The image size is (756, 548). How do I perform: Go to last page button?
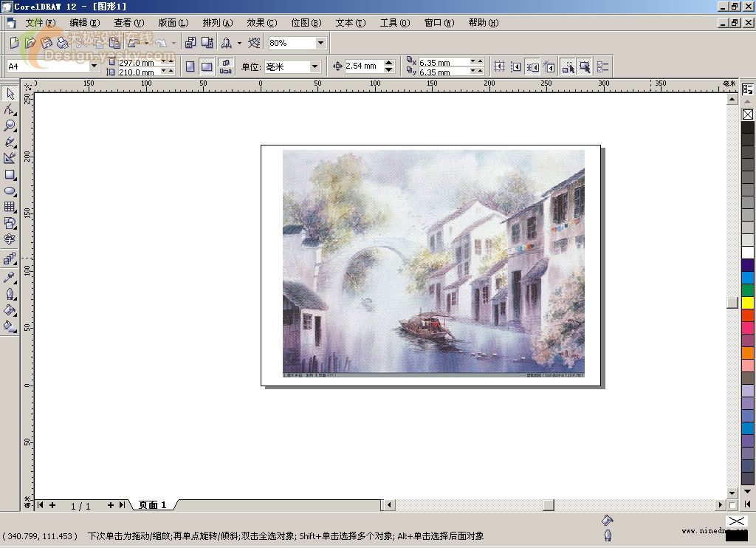[x=122, y=505]
